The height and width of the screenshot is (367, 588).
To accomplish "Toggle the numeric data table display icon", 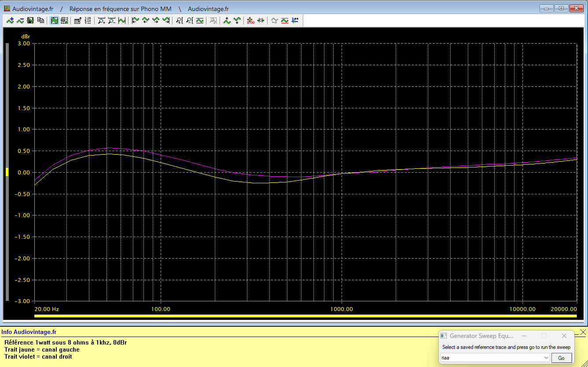I will point(88,20).
